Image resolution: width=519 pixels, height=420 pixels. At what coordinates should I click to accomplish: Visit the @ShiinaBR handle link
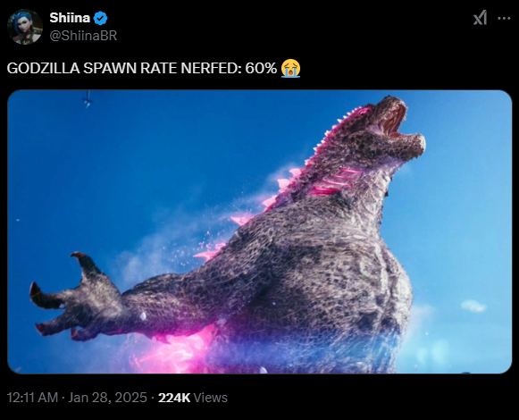[83, 36]
